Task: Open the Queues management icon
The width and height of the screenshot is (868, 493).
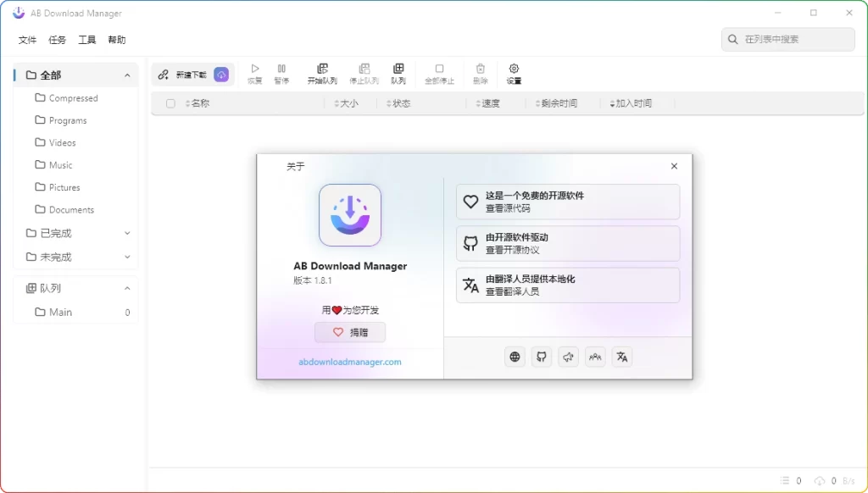Action: 398,72
